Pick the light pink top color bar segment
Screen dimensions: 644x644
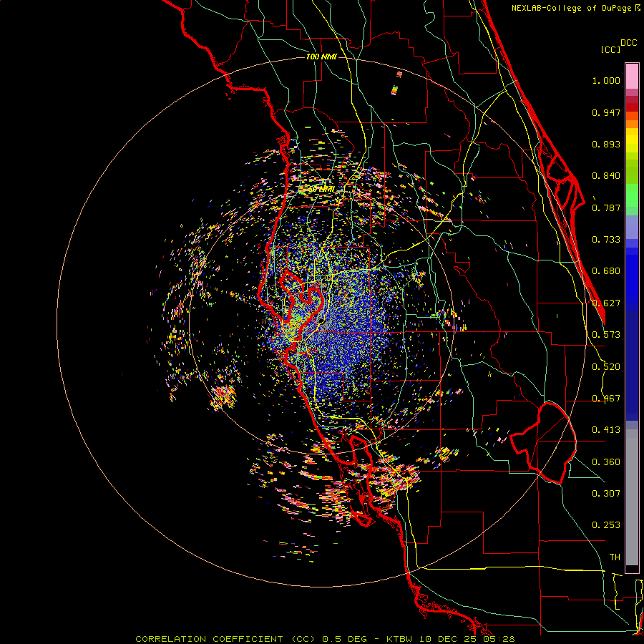tap(632, 77)
